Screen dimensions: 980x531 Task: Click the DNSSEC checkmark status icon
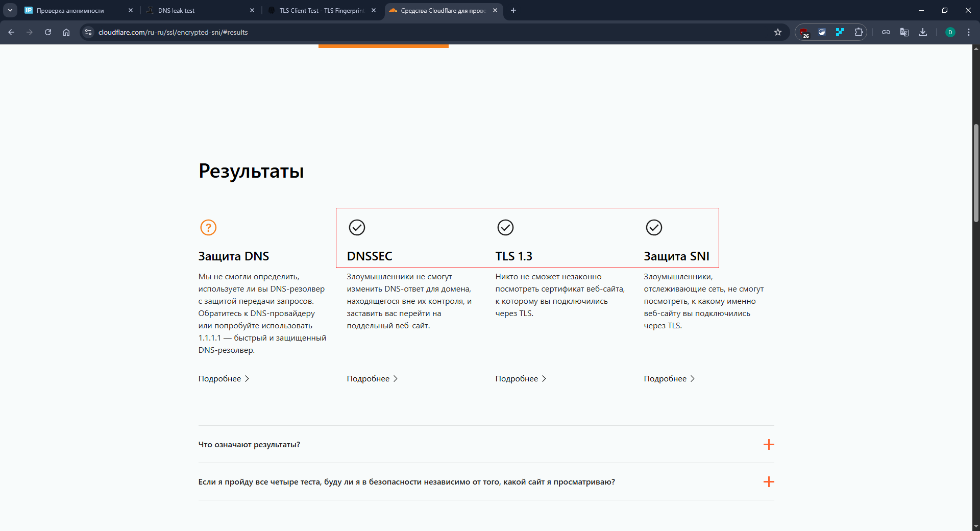click(x=357, y=227)
